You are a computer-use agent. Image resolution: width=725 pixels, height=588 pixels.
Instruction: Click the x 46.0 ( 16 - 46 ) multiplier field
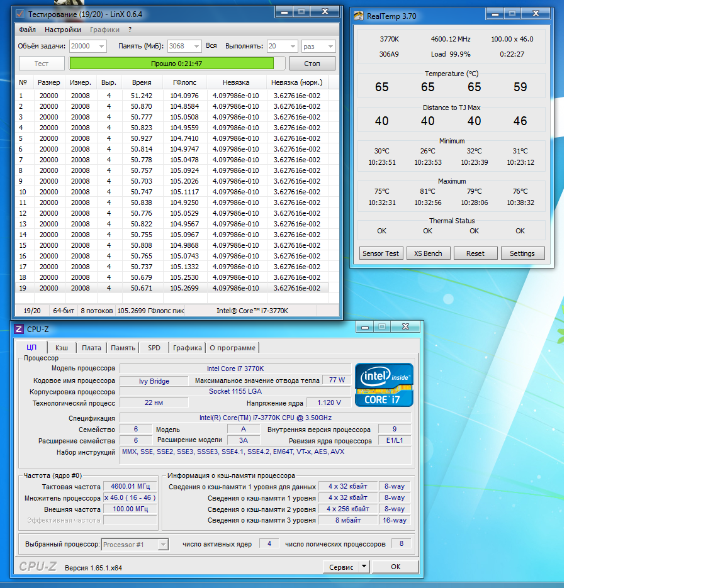(130, 497)
